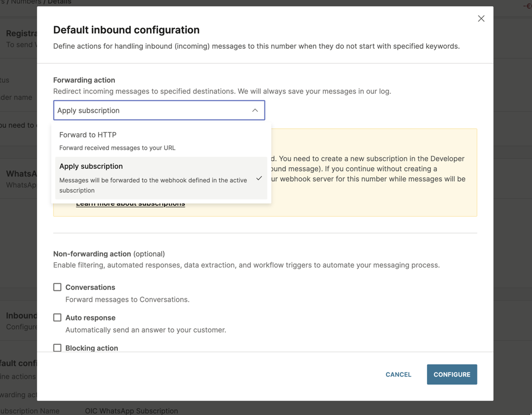Click the Forwarding action dropdown field

tap(159, 110)
